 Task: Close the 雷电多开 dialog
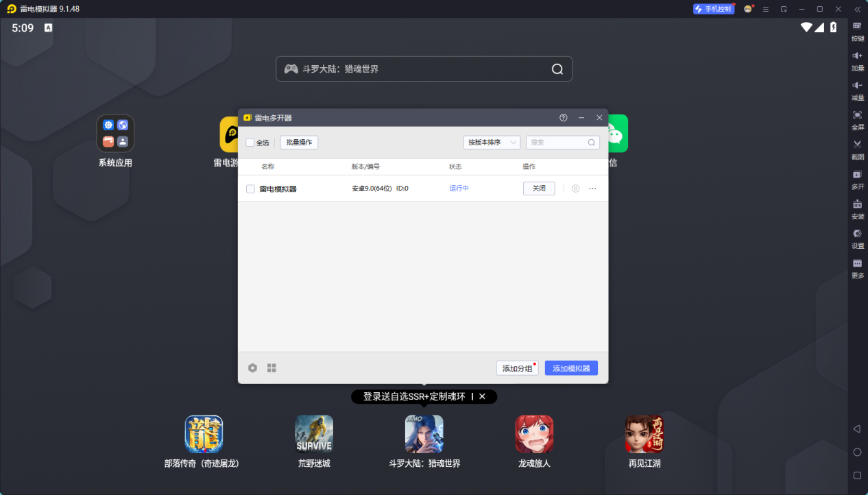click(x=599, y=118)
